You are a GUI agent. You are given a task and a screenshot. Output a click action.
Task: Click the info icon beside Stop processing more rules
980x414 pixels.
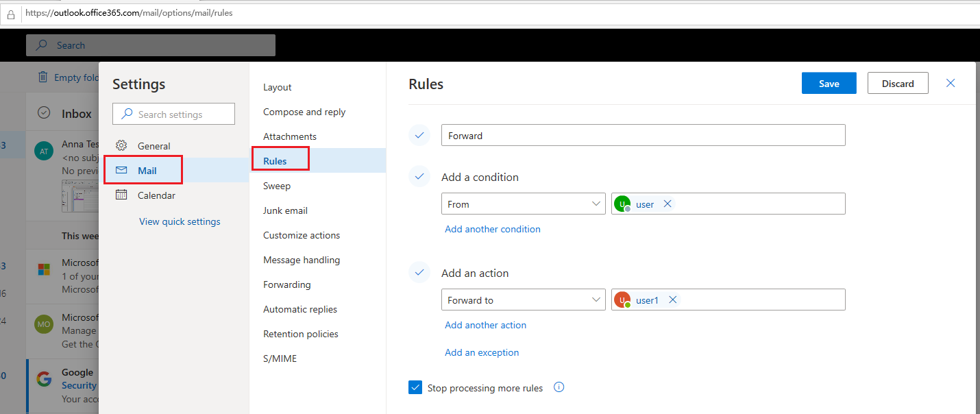(559, 387)
